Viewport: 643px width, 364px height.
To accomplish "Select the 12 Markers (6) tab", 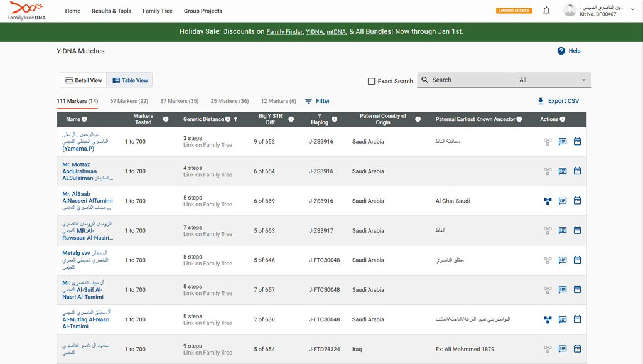I will click(x=278, y=101).
